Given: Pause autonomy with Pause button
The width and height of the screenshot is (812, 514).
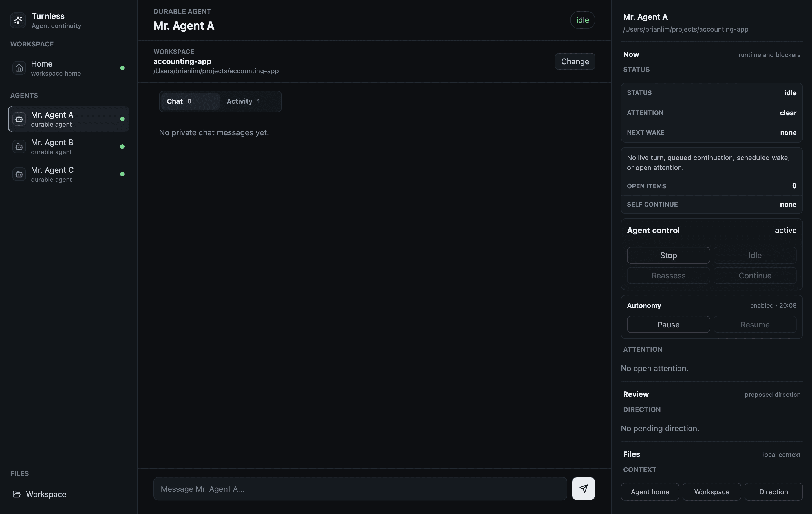Looking at the screenshot, I should pyautogui.click(x=668, y=324).
